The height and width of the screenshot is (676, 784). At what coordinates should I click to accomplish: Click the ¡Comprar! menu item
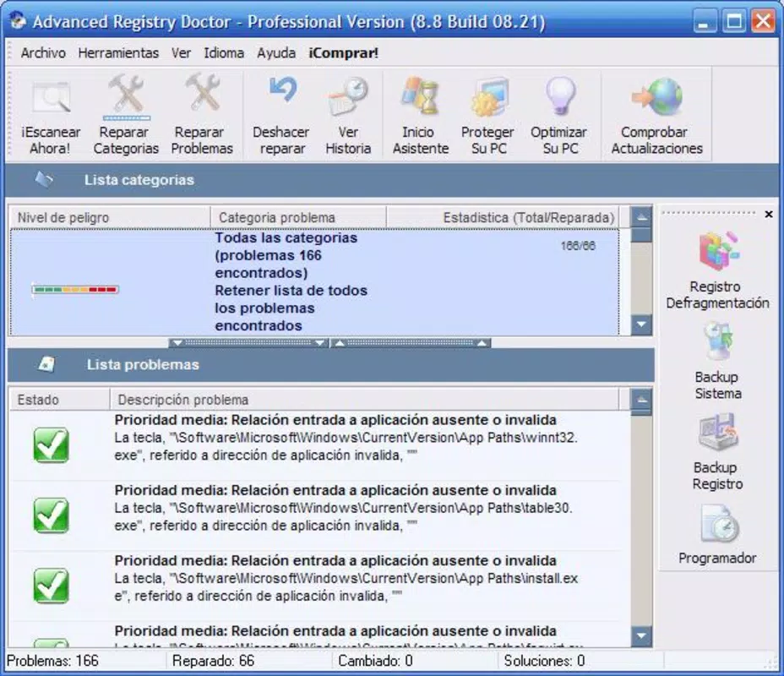coord(344,53)
